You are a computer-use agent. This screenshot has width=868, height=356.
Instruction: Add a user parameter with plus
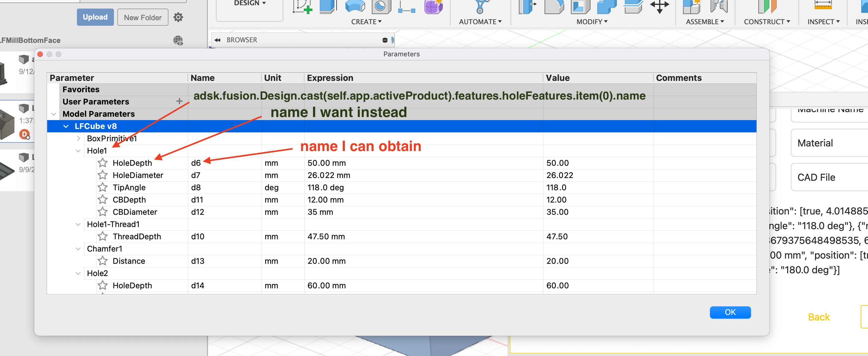pos(179,101)
